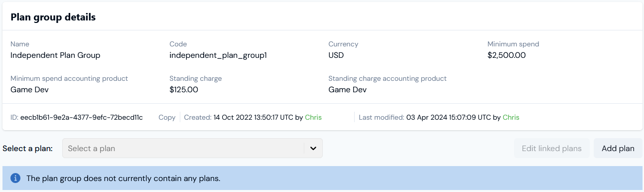Open the Select a plan combo box
Screen dimensions: 644x192
[x=192, y=148]
